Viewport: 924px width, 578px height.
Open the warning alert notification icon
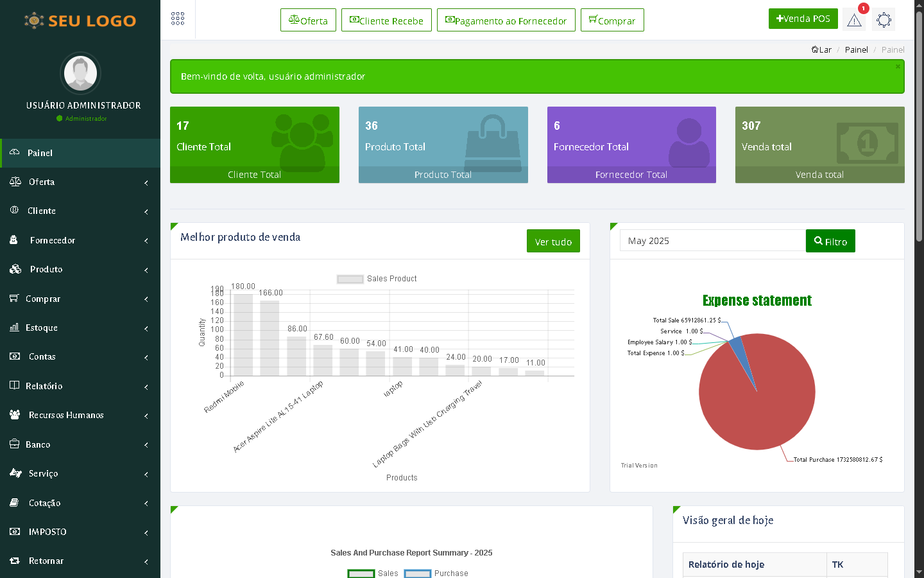[854, 21]
